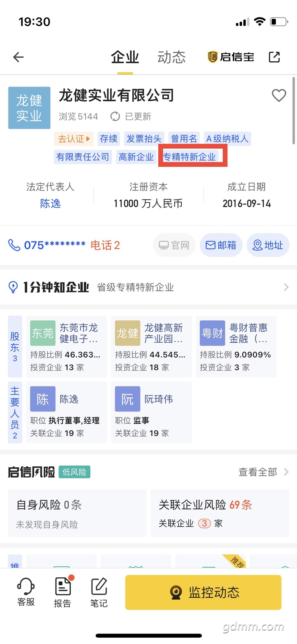
Task: Tap the 省级专精特新企业 text
Action: point(135,287)
